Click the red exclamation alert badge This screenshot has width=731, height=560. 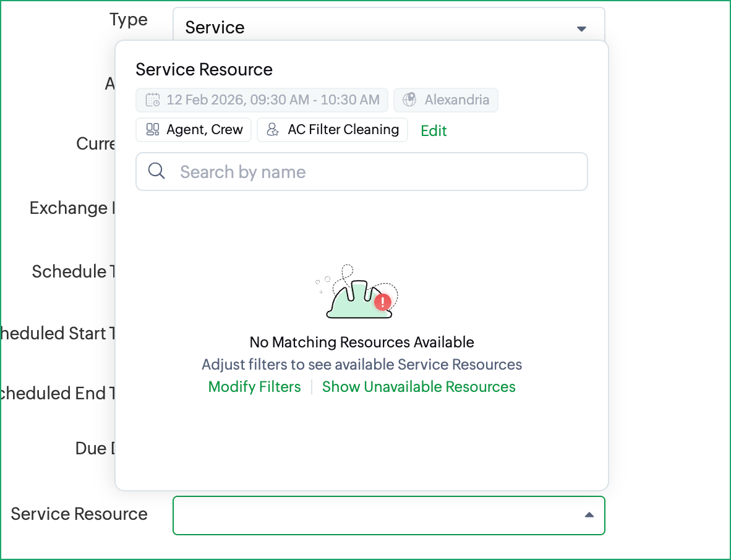coord(383,302)
